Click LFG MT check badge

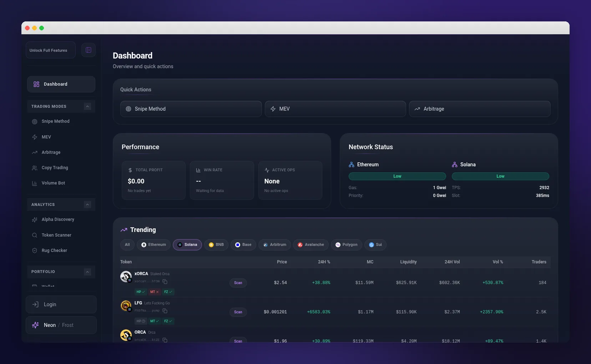(x=154, y=321)
